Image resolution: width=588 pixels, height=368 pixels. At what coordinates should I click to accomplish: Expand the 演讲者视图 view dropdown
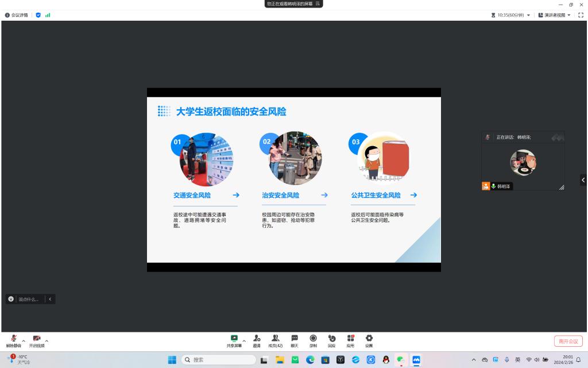pyautogui.click(x=555, y=15)
